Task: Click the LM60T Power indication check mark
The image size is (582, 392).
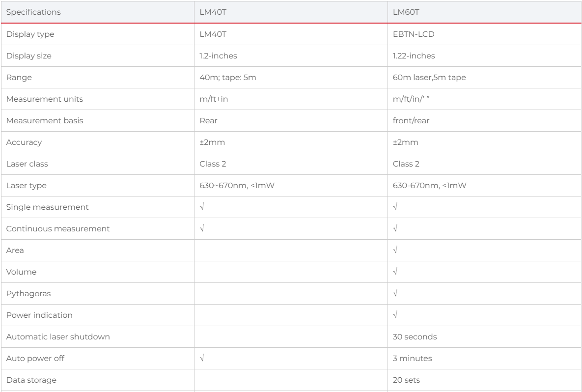Action: click(395, 315)
